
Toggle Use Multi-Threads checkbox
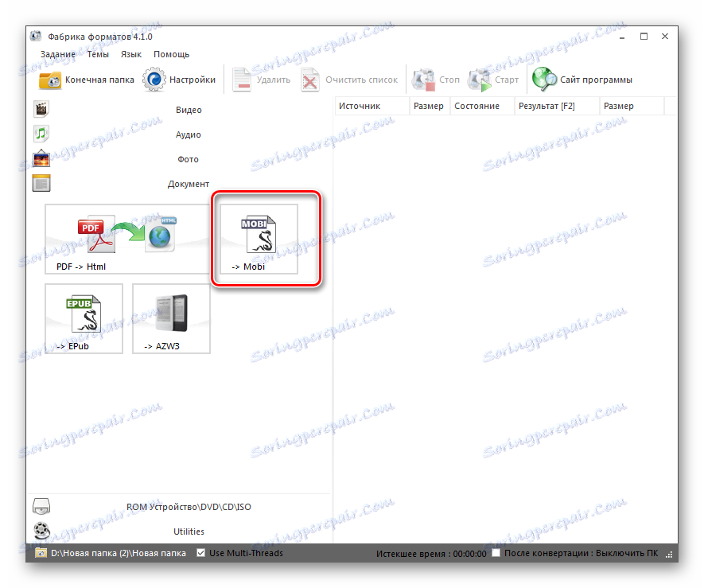(x=201, y=553)
